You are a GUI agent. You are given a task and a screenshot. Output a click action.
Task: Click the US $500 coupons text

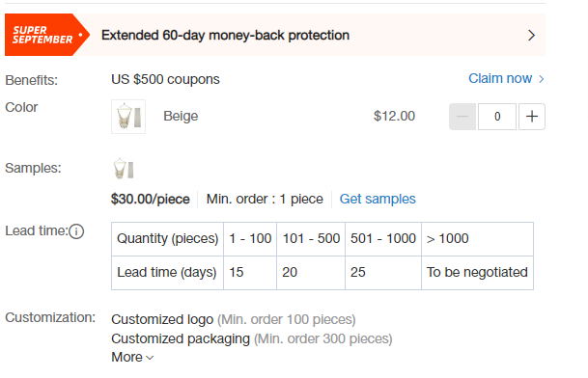(x=165, y=79)
